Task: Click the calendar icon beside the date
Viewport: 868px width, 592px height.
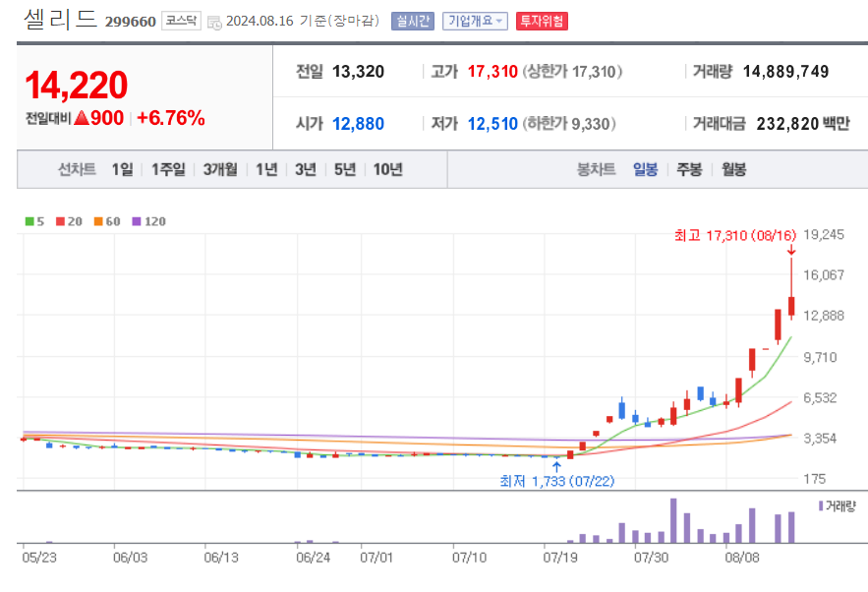Action: coord(214,23)
